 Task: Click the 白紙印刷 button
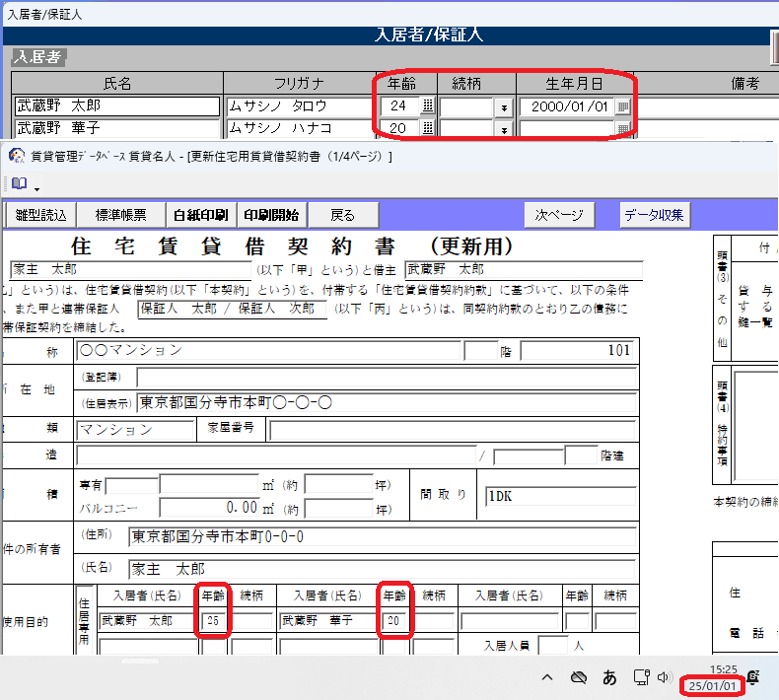point(200,215)
